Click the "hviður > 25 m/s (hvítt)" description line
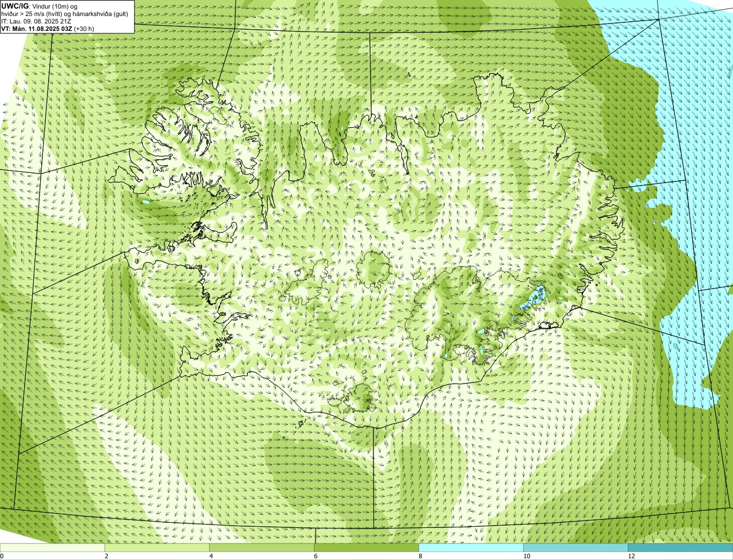The image size is (733, 560). 65,14
